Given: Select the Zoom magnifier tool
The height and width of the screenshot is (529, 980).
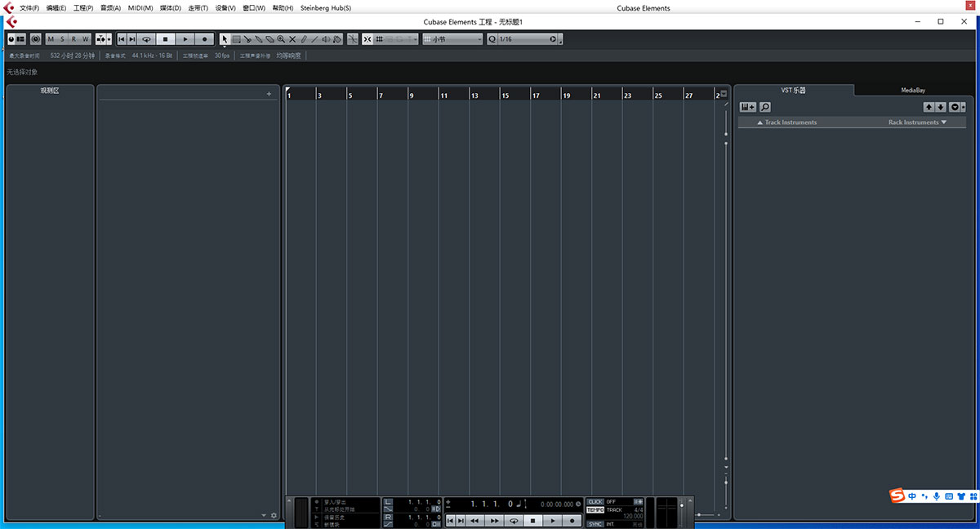Looking at the screenshot, I should 281,38.
